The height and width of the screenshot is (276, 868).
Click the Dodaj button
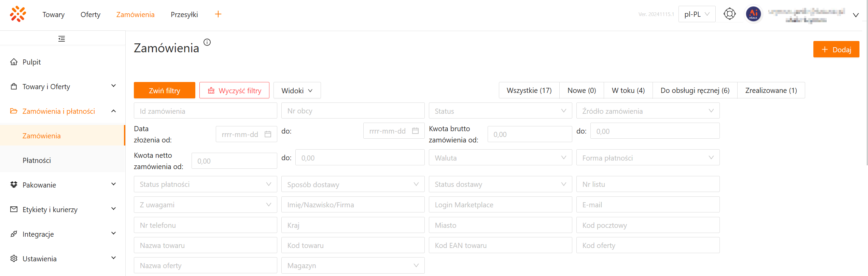tap(836, 50)
